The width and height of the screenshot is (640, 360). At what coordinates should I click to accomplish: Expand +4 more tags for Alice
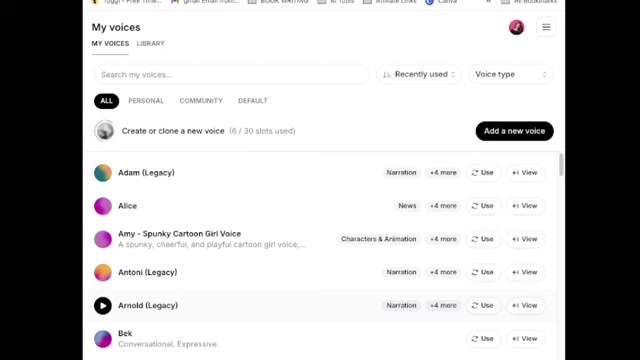point(443,206)
